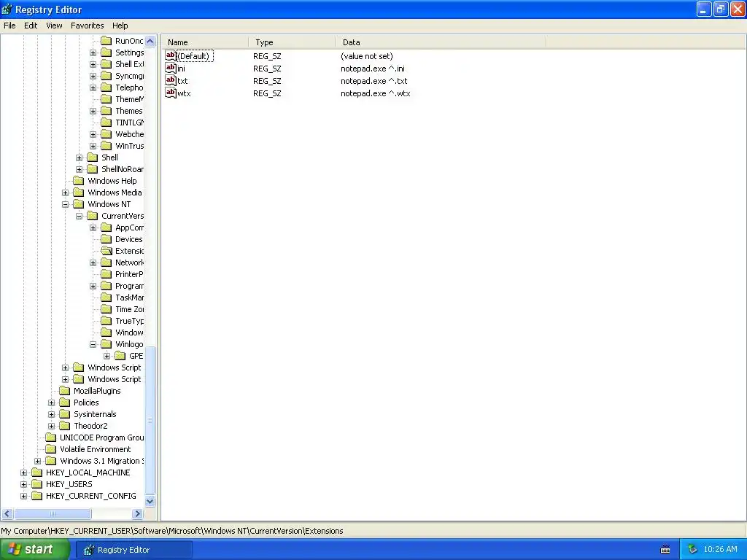Expand the Sysinternals key
Viewport: 747px width, 560px height.
(x=52, y=414)
